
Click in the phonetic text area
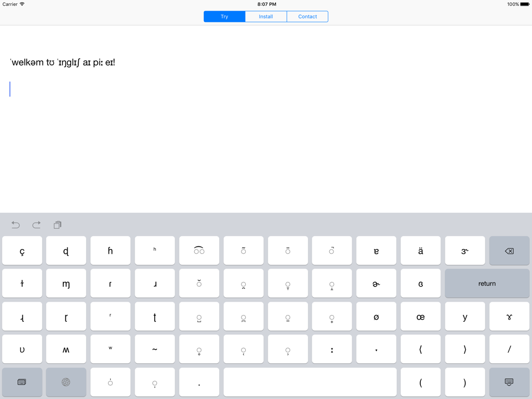pos(266,119)
